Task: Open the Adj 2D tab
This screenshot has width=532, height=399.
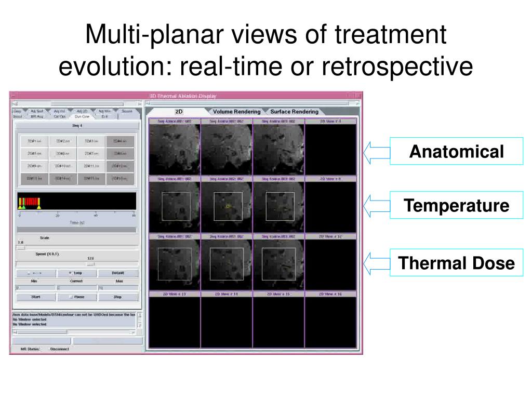Action: pyautogui.click(x=82, y=111)
